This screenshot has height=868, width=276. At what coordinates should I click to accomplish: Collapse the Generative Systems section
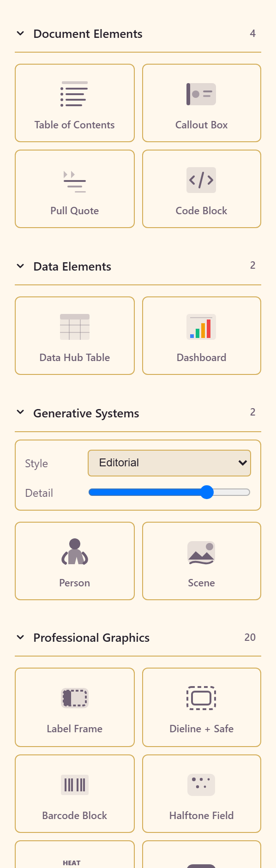tap(20, 413)
